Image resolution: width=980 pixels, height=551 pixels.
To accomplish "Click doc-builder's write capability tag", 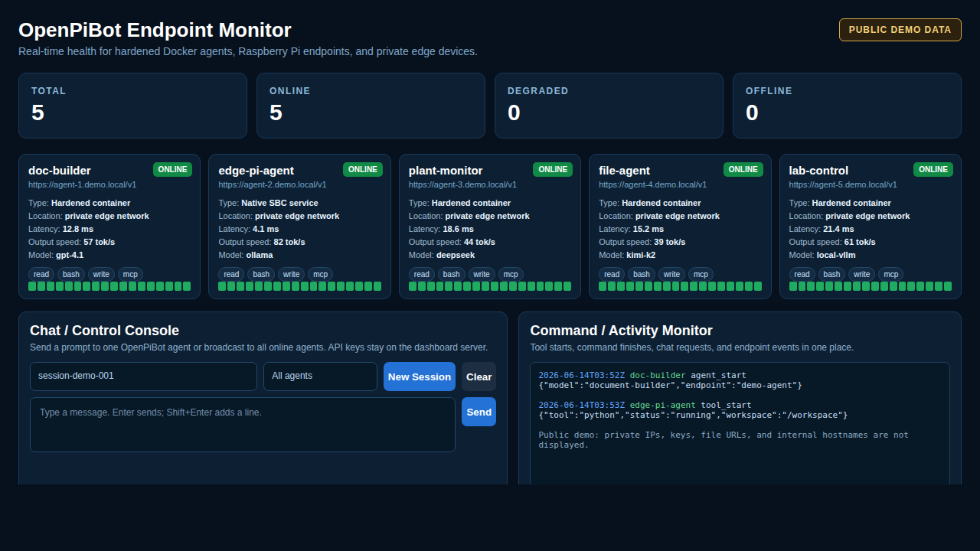I will [101, 274].
